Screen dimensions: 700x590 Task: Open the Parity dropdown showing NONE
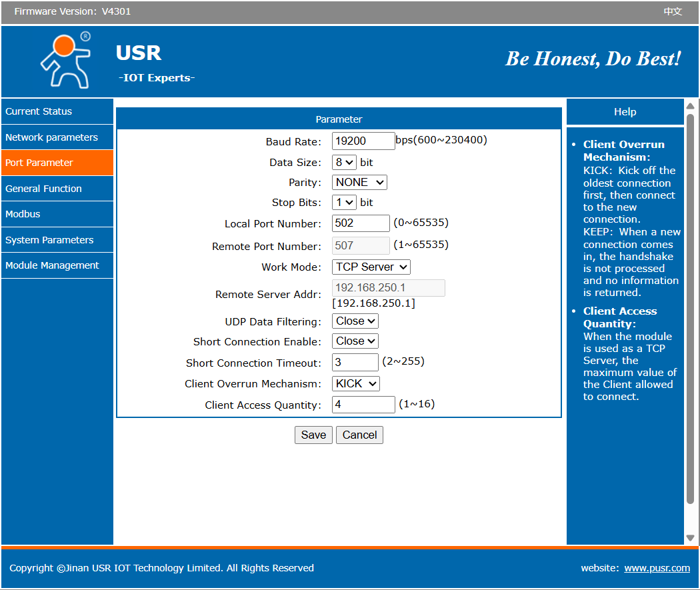pyautogui.click(x=359, y=182)
